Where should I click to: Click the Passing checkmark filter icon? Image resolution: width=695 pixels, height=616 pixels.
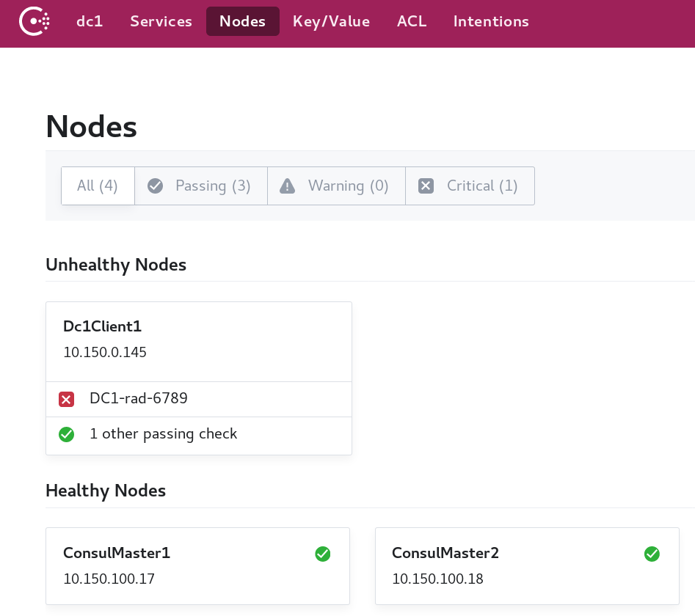click(x=155, y=186)
